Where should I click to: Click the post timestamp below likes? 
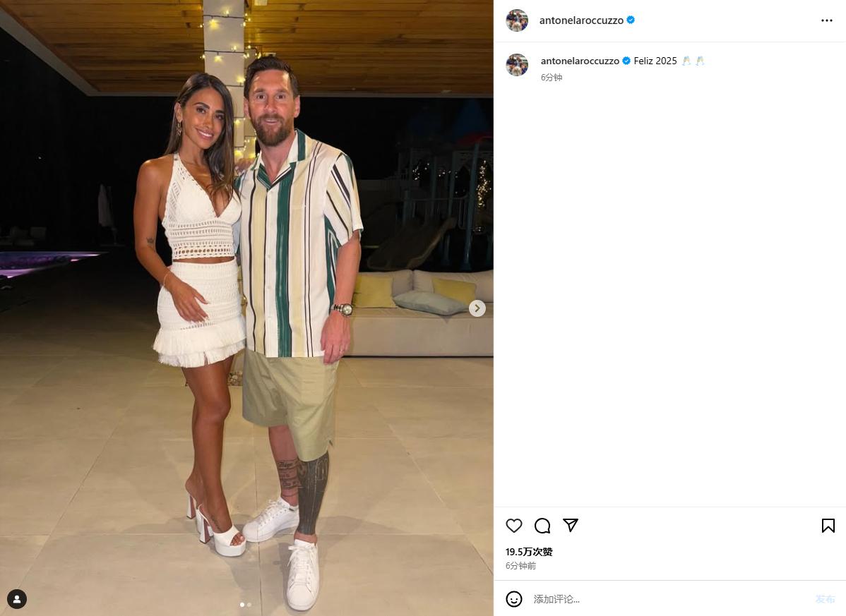(520, 565)
